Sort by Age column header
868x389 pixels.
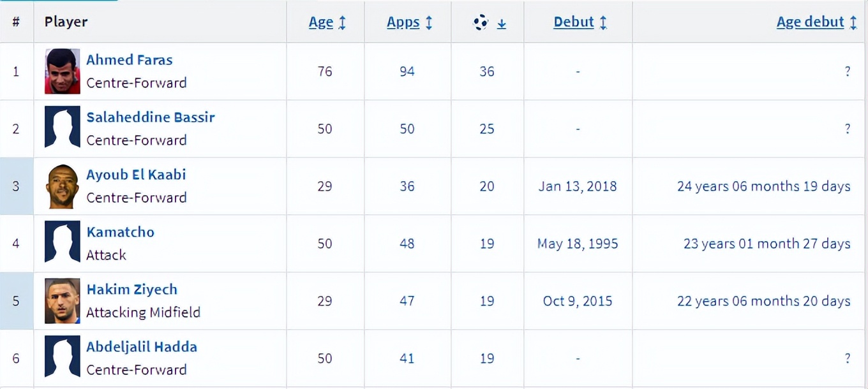coord(321,22)
